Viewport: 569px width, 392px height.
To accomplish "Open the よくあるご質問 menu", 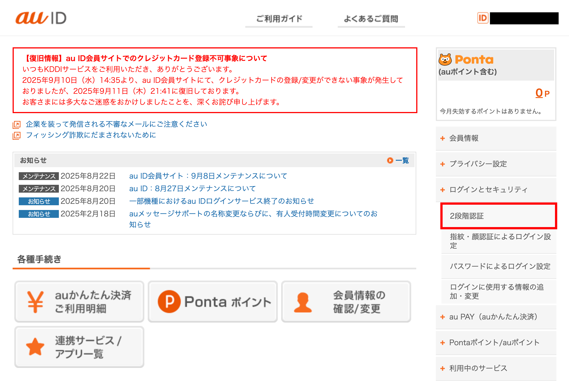I will click(x=371, y=19).
